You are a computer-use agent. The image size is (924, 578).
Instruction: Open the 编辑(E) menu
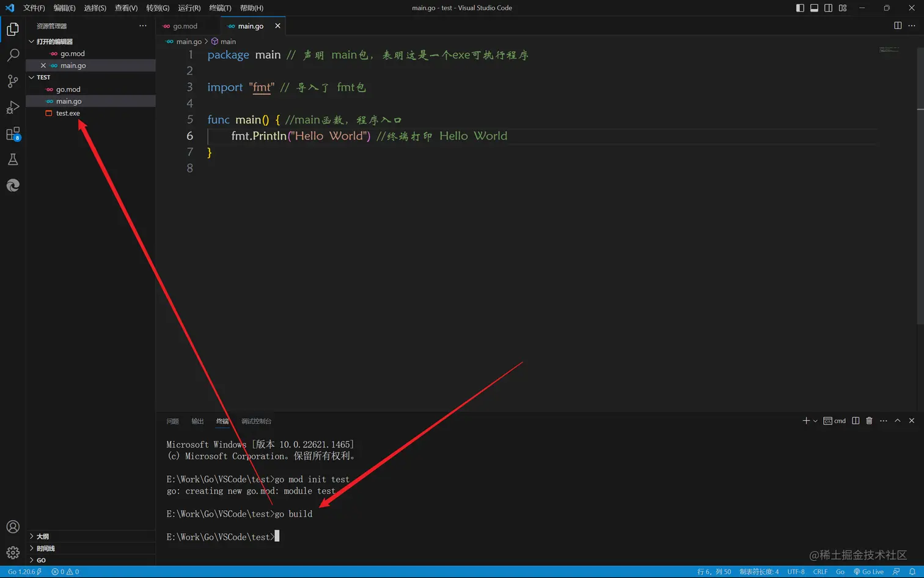64,8
